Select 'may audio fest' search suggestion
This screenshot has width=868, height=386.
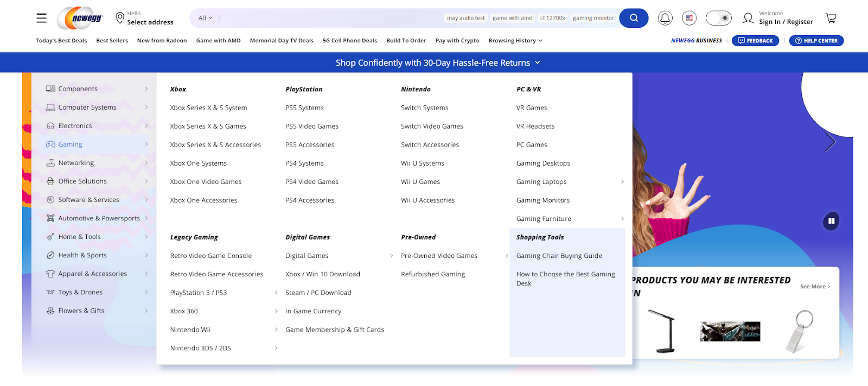pos(465,18)
